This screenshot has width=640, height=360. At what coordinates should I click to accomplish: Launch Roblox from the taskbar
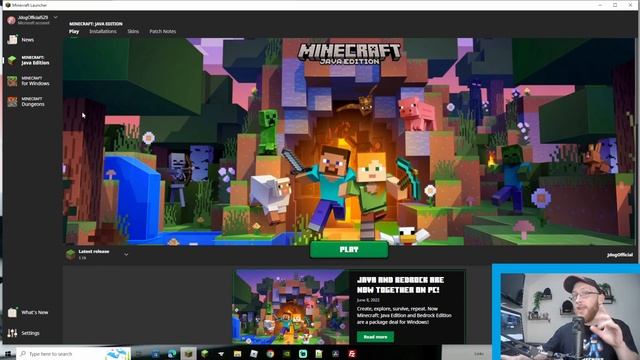(254, 353)
